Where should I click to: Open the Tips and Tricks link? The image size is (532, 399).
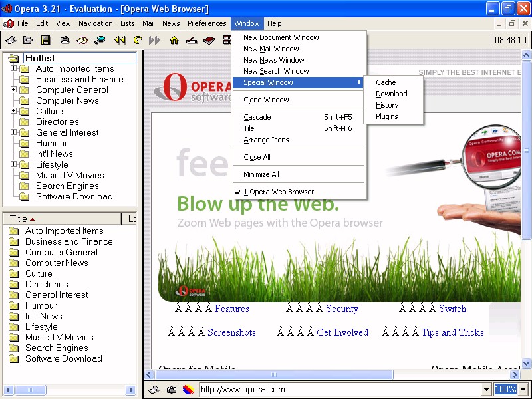pyautogui.click(x=452, y=332)
